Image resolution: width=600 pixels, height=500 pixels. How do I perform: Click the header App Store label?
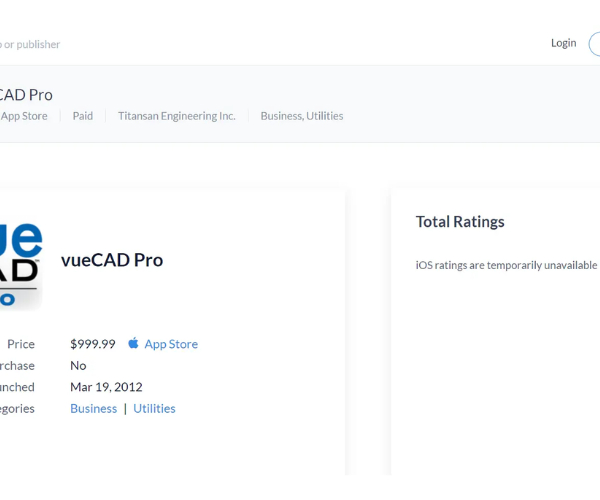coord(24,116)
